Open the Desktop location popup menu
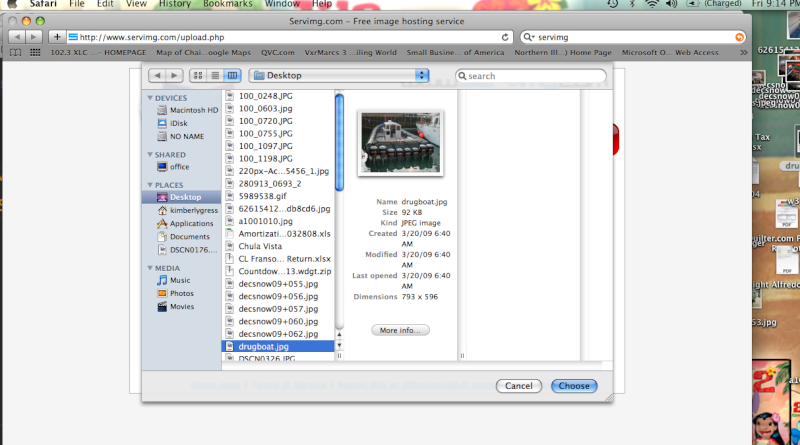800x445 pixels. [339, 76]
